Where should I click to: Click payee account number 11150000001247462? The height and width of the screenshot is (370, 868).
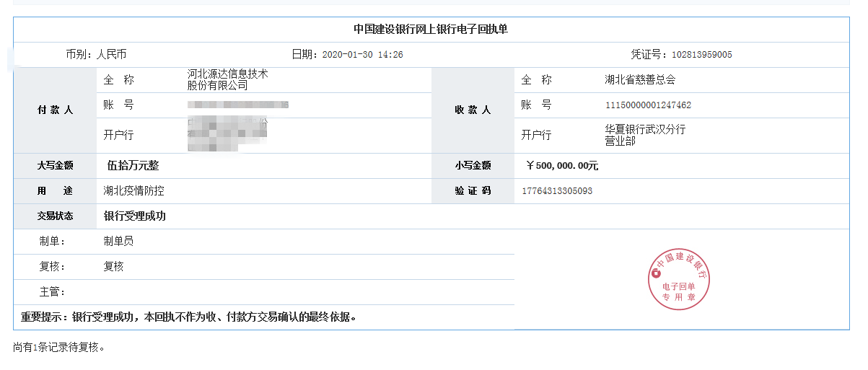click(648, 105)
